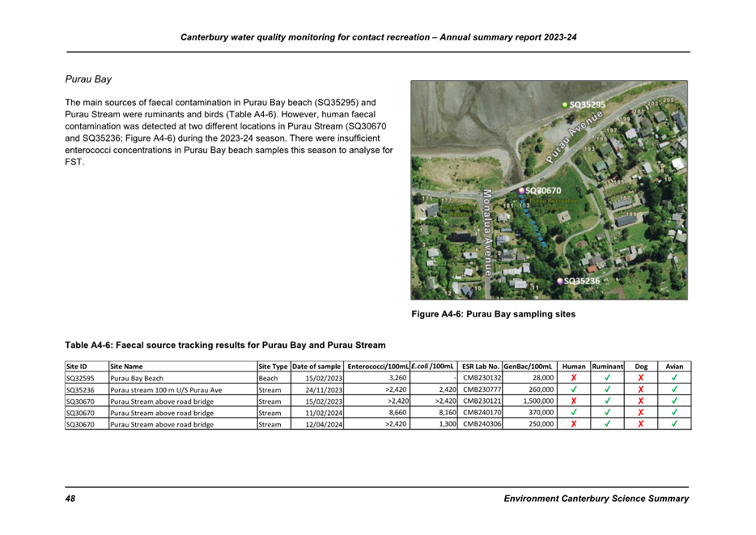Click the Avian check mark in the 12/04/2024 row
Image resolution: width=756 pixels, height=535 pixels.
point(674,424)
